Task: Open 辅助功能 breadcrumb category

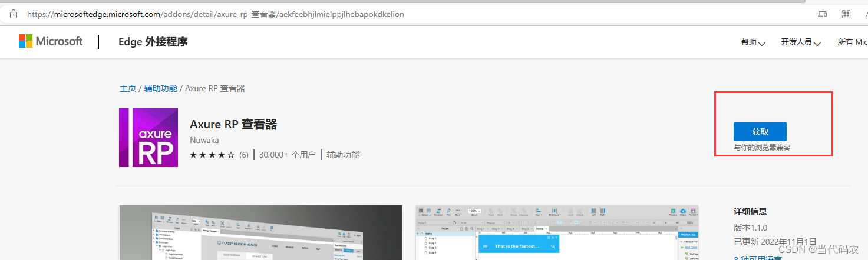Action: click(160, 88)
